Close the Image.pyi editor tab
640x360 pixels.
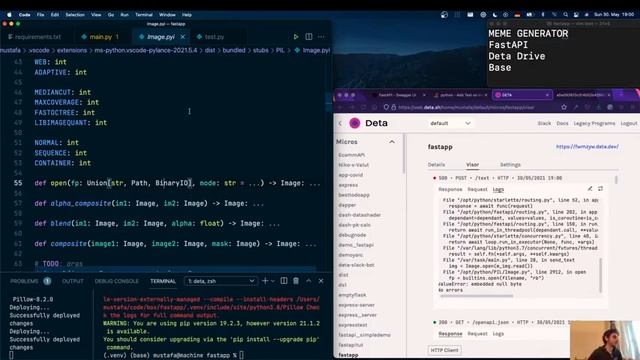coord(182,37)
